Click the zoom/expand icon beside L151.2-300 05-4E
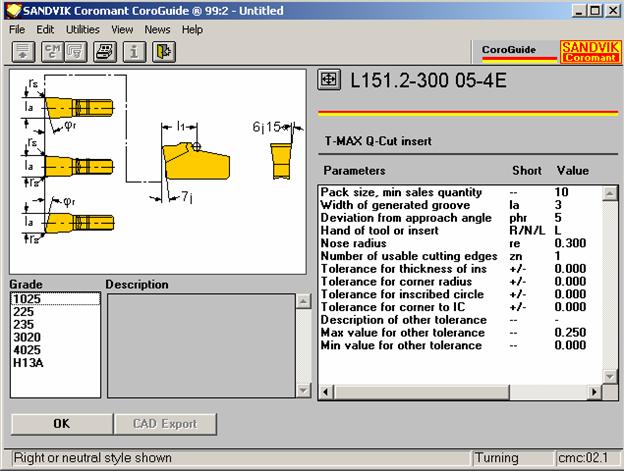Screen dimensions: 624x471 tap(329, 80)
